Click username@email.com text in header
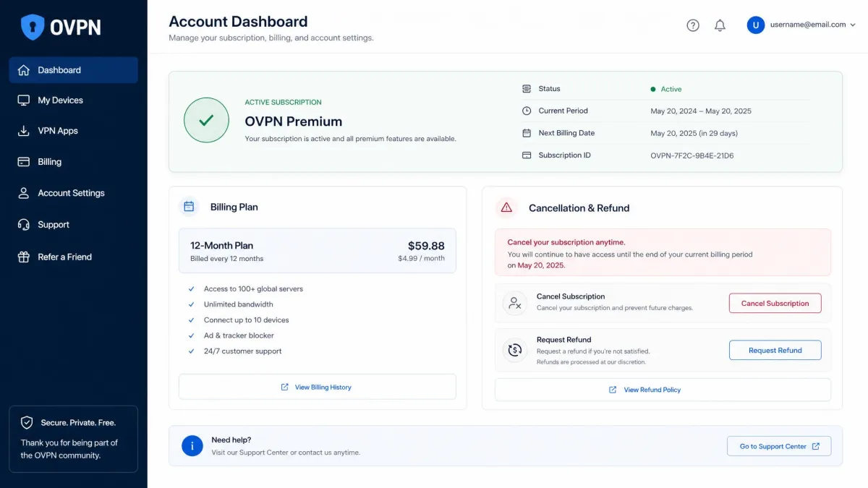This screenshot has height=488, width=868. (x=808, y=25)
